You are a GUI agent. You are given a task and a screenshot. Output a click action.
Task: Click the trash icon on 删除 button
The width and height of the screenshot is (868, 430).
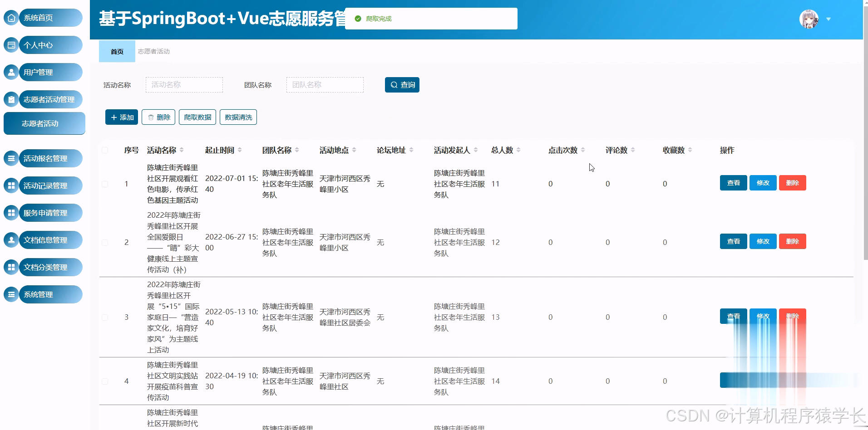tap(151, 117)
